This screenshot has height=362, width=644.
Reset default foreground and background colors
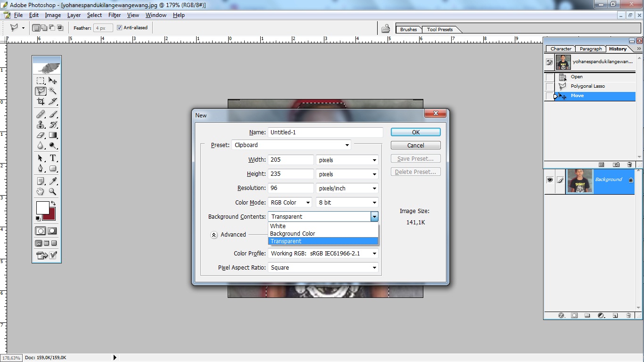38,218
